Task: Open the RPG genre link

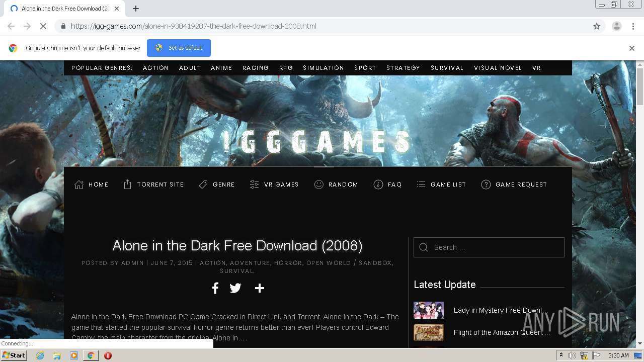Action: [x=286, y=68]
